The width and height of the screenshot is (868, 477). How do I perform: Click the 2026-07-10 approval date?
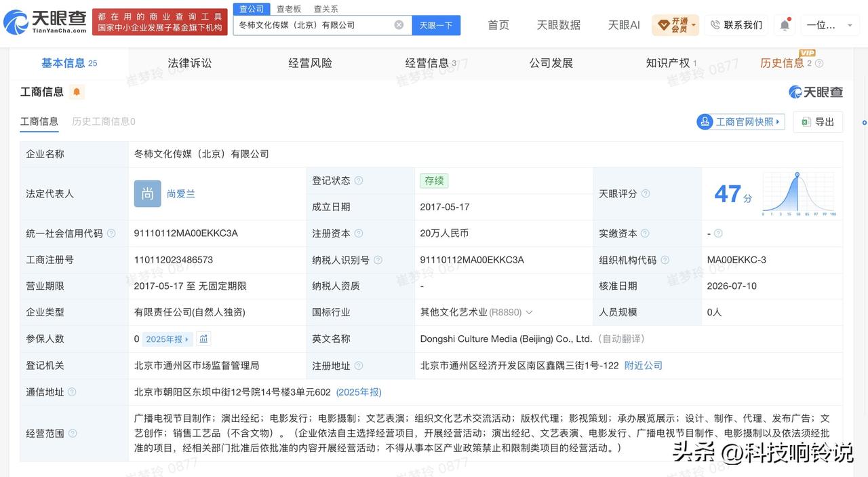coord(732,286)
